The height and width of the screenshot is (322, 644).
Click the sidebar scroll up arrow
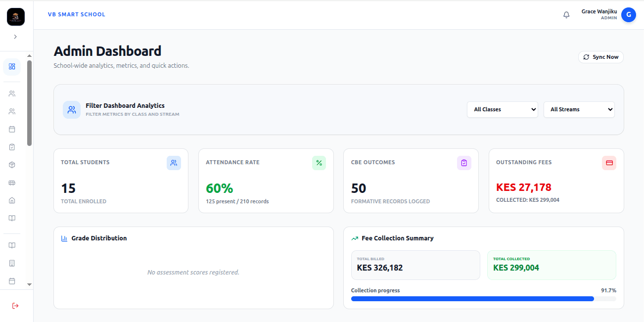tap(29, 56)
